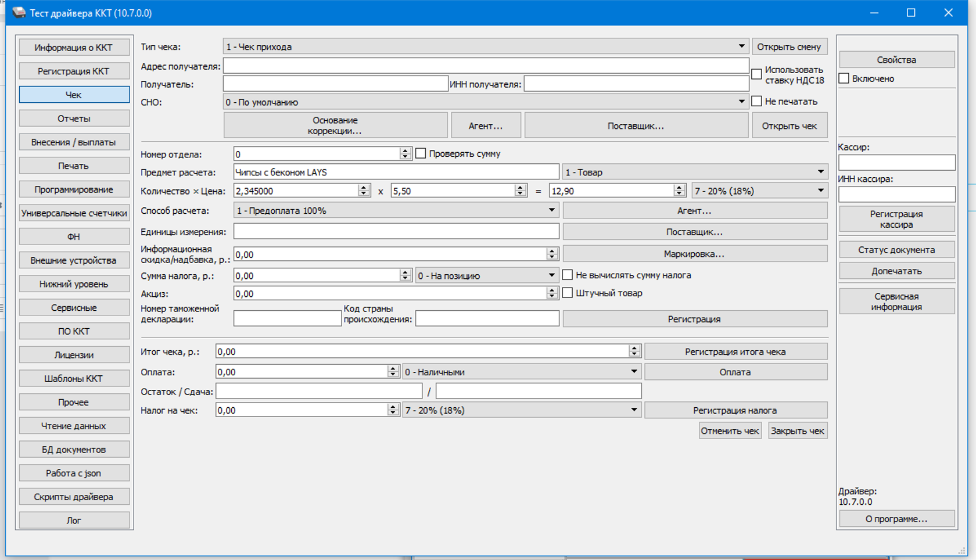
Task: Switch to the Отчеты section
Action: (x=74, y=119)
